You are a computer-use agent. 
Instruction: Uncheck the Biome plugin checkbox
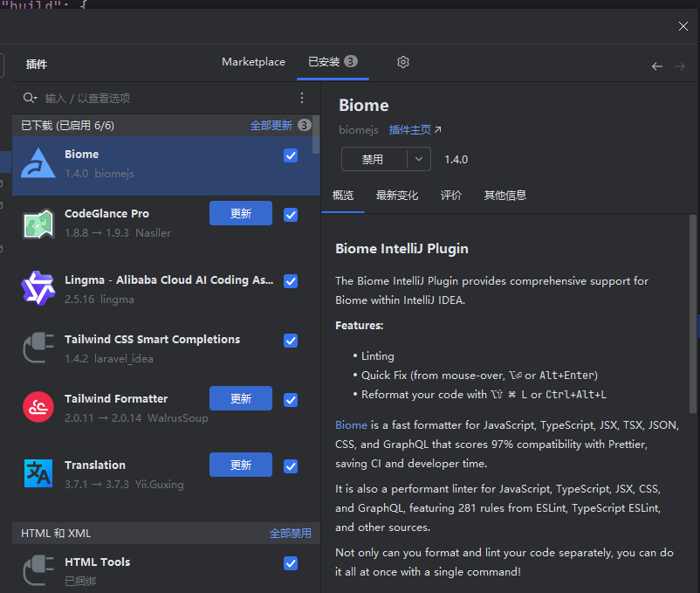pos(291,155)
